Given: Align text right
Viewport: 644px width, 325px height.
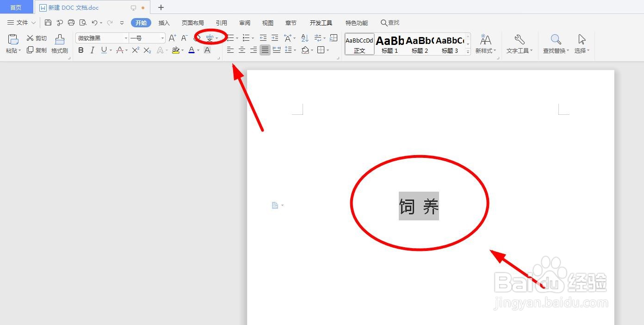Looking at the screenshot, I should [x=253, y=50].
